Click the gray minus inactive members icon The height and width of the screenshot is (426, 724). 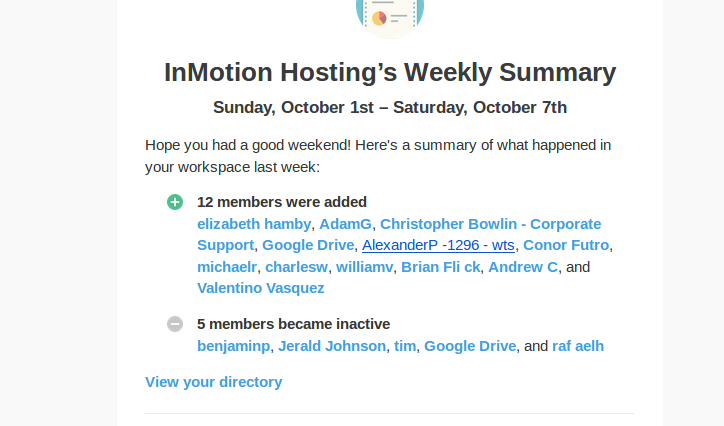175,324
